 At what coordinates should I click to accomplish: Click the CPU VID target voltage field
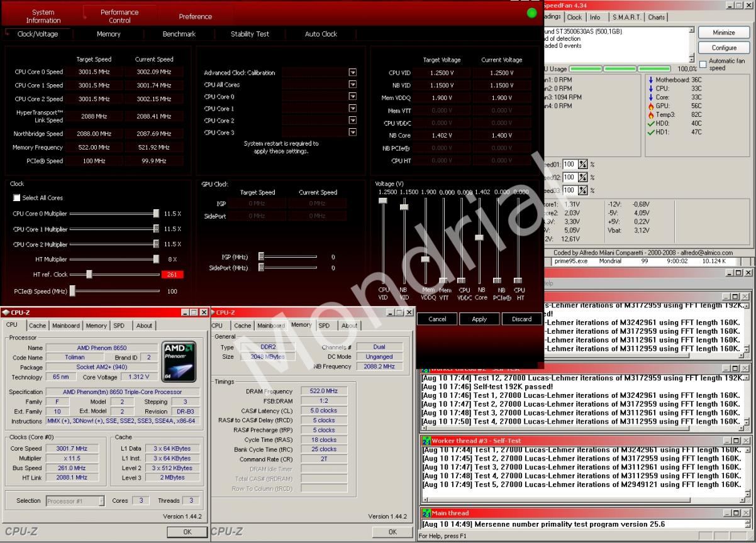pos(442,73)
